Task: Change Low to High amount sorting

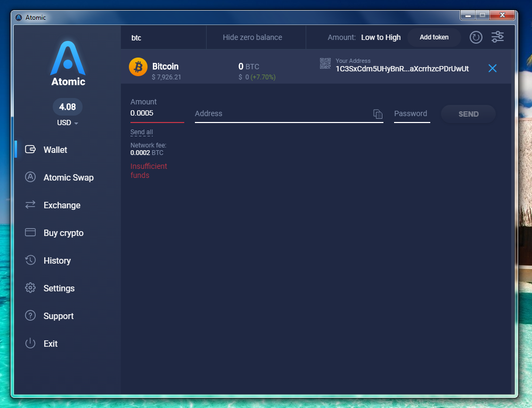Action: 381,37
